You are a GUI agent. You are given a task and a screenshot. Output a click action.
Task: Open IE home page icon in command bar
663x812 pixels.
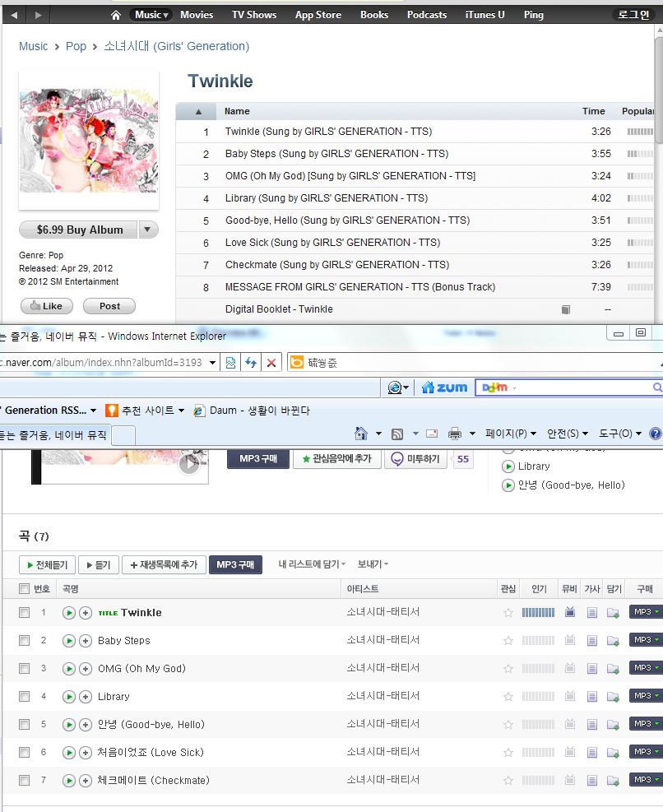click(x=361, y=433)
